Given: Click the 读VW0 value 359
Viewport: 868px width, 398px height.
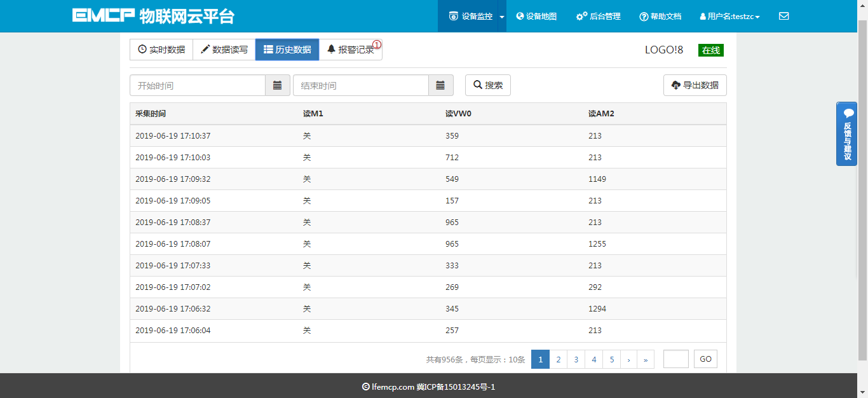Looking at the screenshot, I should pyautogui.click(x=452, y=136).
